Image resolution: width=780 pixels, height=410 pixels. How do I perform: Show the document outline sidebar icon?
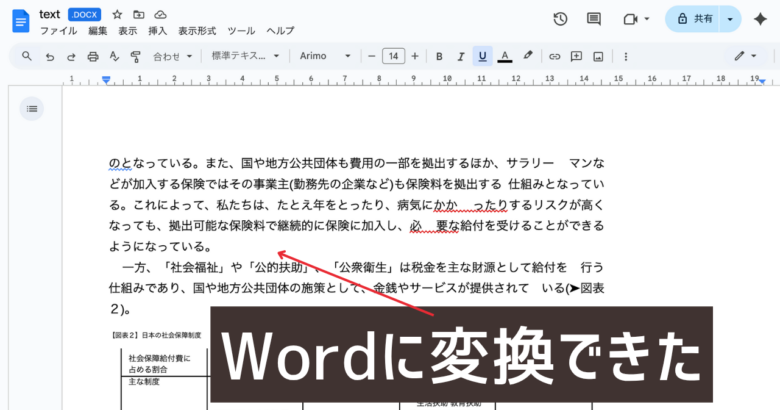click(32, 108)
